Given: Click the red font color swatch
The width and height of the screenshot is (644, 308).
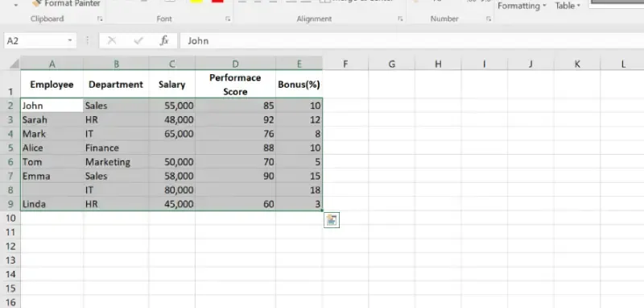Looking at the screenshot, I should (x=217, y=2).
